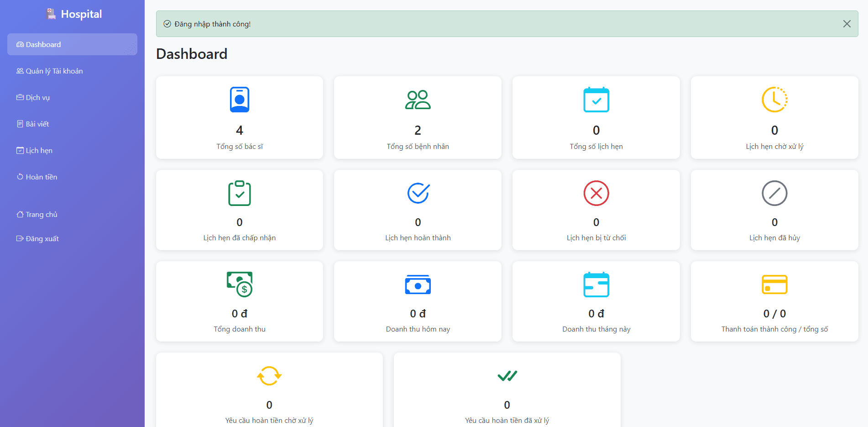Select the Lịch hẹn đã hủy label
This screenshot has height=427, width=868.
coord(774,237)
